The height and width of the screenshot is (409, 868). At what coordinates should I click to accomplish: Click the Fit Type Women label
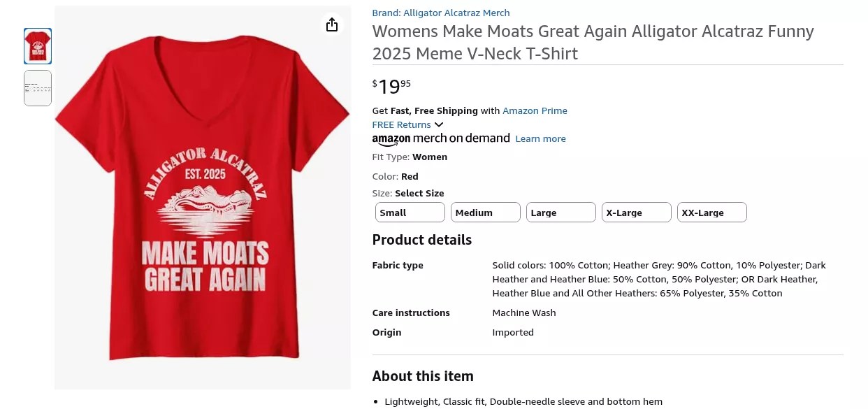coord(410,157)
